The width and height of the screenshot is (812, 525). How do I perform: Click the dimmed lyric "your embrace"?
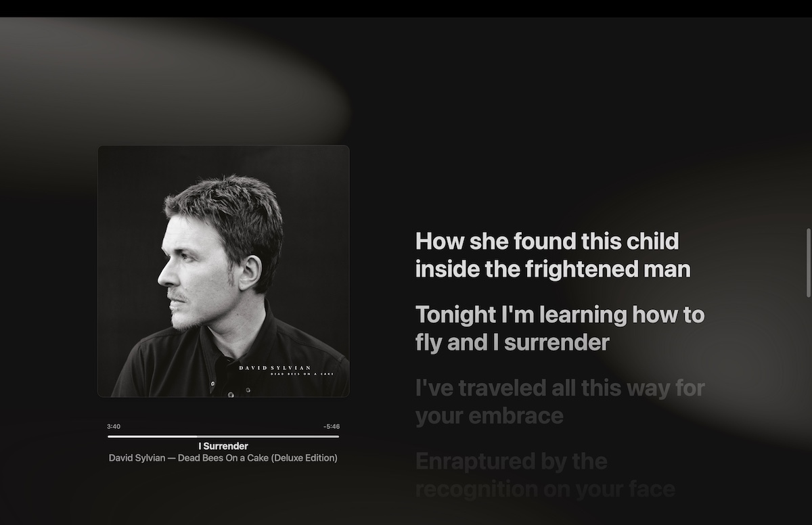(489, 415)
